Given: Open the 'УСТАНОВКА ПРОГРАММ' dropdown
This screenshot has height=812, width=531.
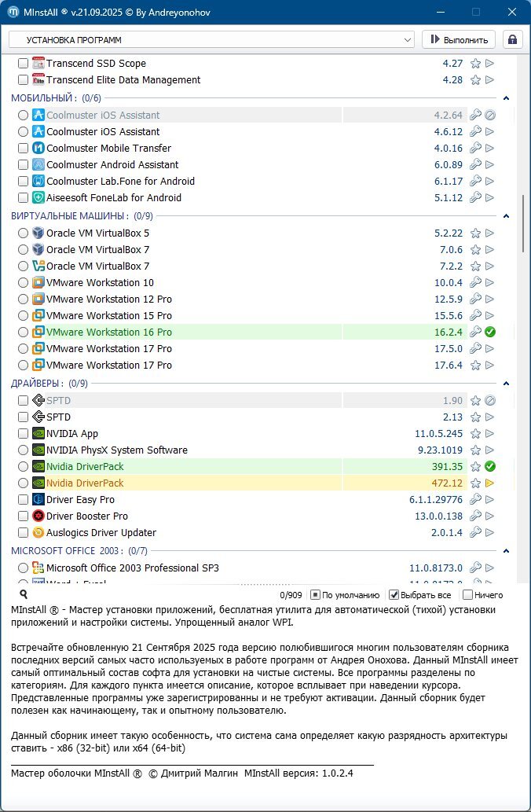Looking at the screenshot, I should click(211, 39).
